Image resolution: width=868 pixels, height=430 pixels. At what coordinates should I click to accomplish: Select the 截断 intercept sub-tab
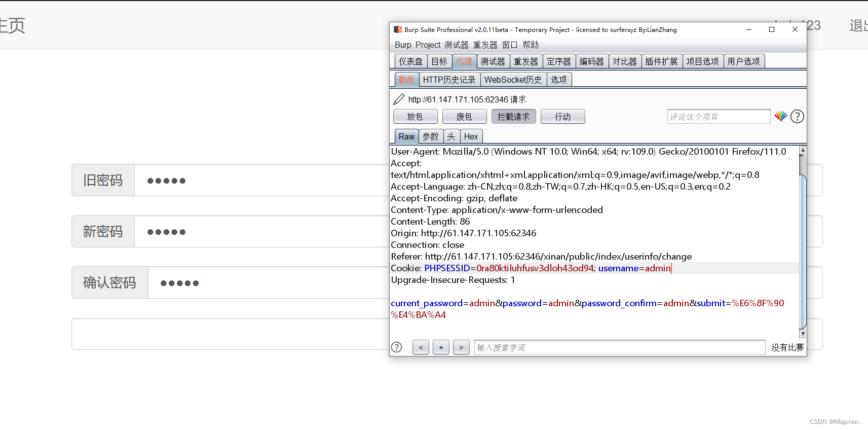[x=406, y=80]
